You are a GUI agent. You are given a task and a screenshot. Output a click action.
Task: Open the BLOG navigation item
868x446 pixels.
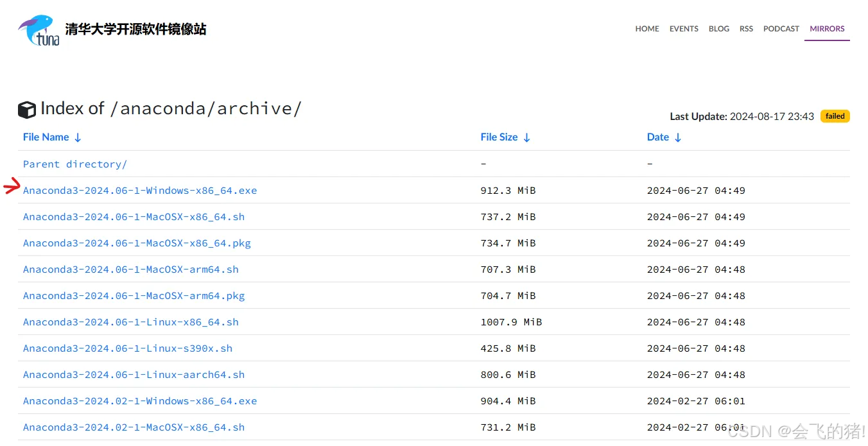coord(719,29)
